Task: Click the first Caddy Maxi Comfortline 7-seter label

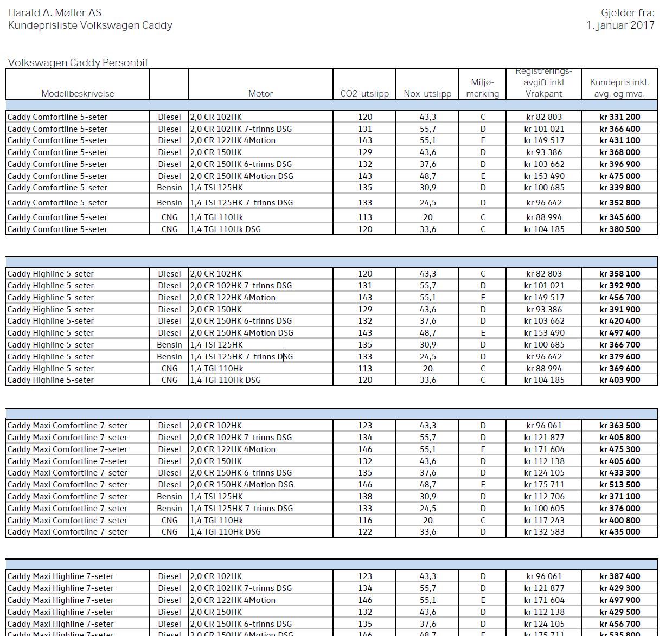Action: pos(67,426)
